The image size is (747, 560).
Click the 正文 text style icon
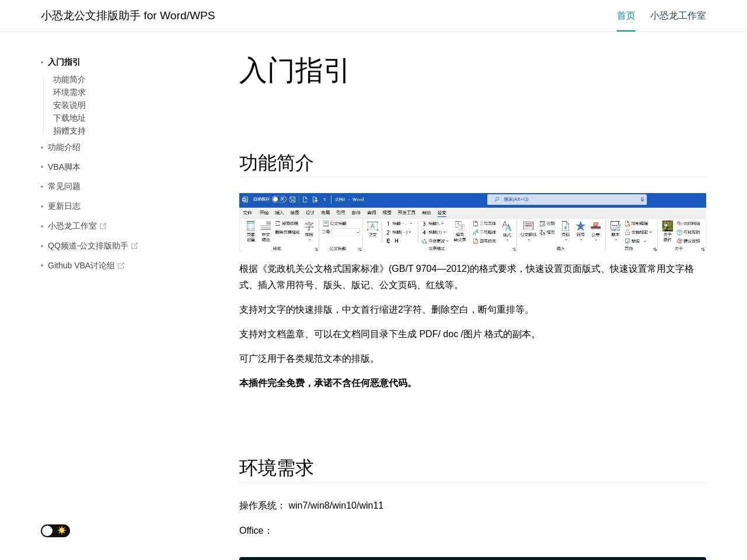pos(372,229)
